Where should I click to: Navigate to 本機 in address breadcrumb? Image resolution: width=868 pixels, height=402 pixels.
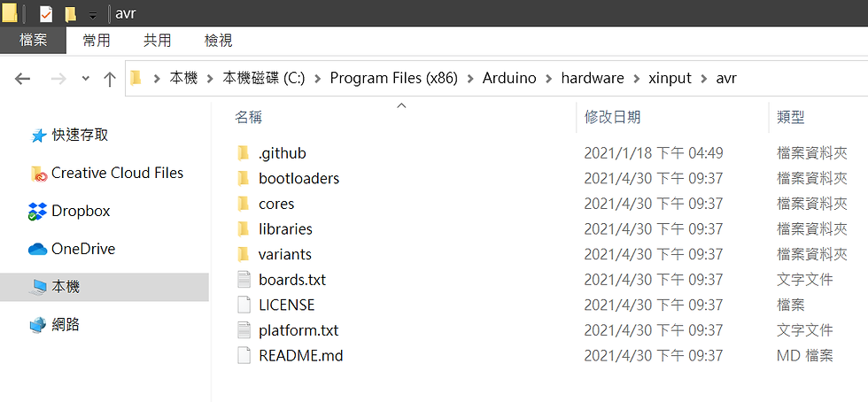coord(183,78)
